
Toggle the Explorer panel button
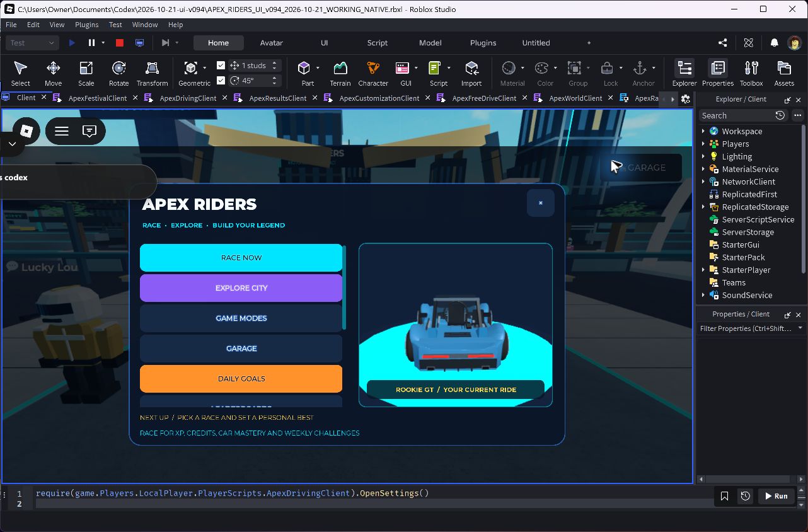click(684, 74)
